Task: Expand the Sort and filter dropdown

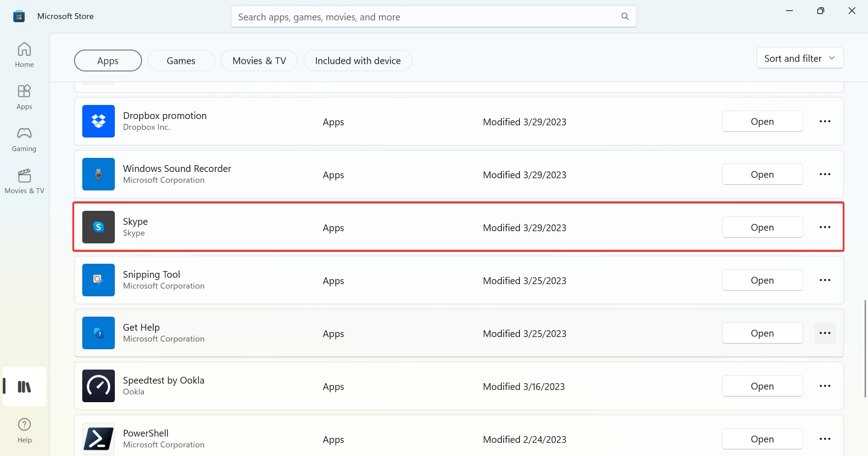Action: (800, 58)
